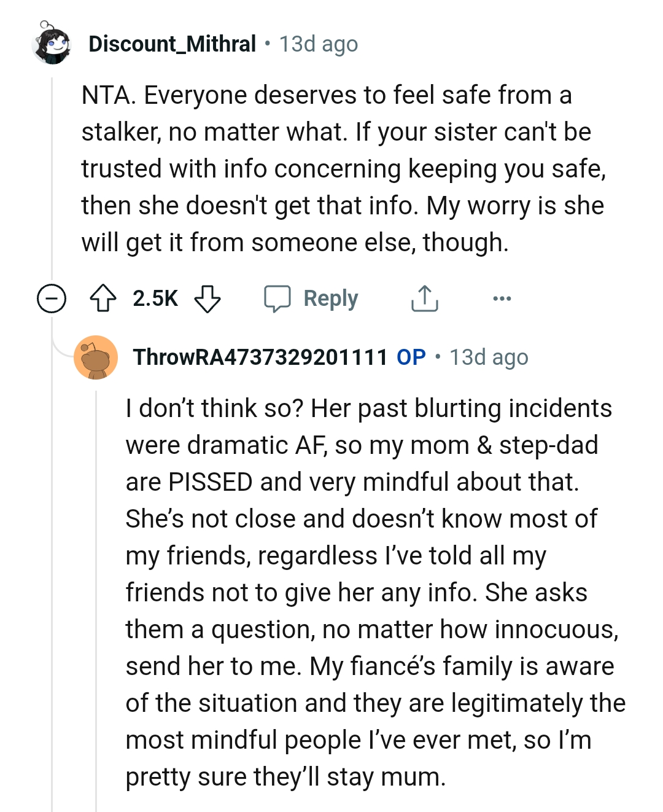Click the blue OP badge
The image size is (663, 812).
click(x=411, y=357)
